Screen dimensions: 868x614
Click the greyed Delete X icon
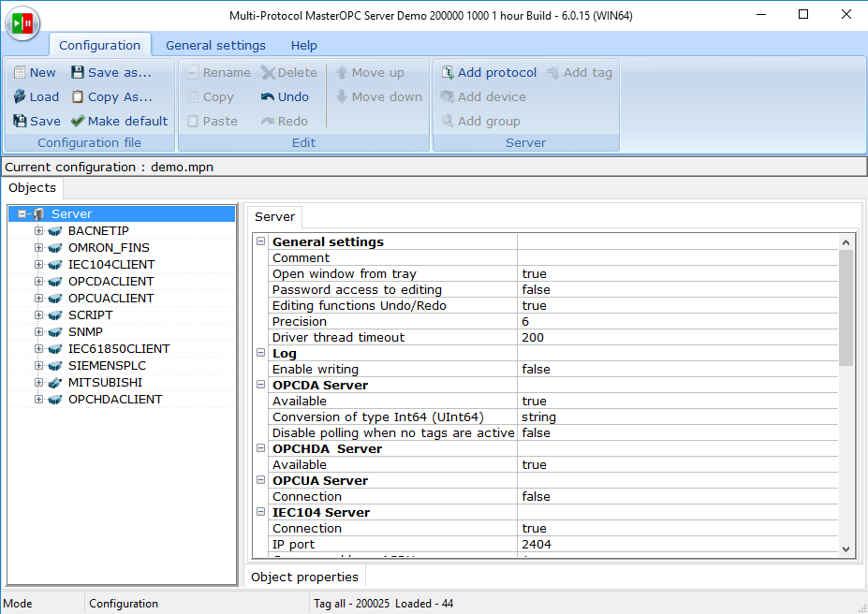pyautogui.click(x=268, y=72)
